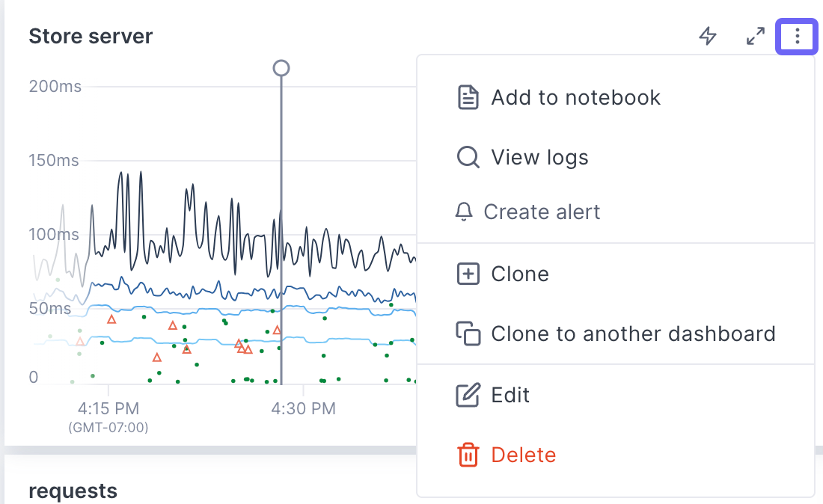Image resolution: width=823 pixels, height=504 pixels.
Task: Click the 4:15 PM axis label
Action: (108, 408)
